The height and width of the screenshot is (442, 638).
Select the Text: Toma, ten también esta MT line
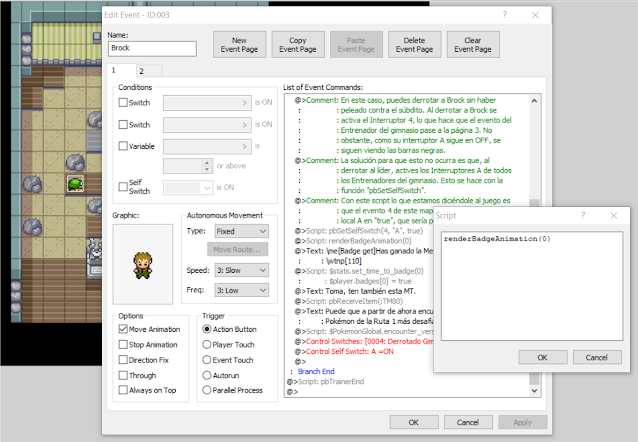point(355,291)
